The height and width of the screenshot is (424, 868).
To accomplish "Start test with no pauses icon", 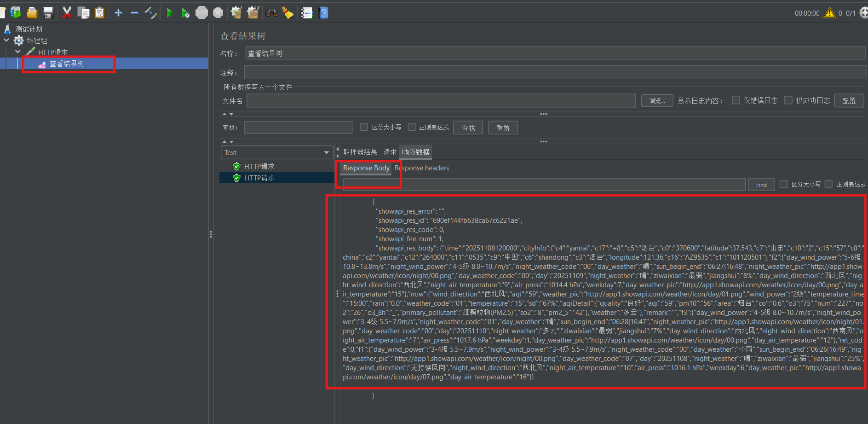I will [185, 12].
